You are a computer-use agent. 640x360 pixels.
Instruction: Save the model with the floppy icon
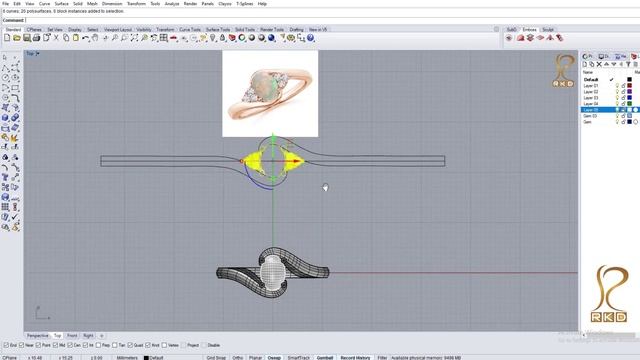pyautogui.click(x=27, y=38)
